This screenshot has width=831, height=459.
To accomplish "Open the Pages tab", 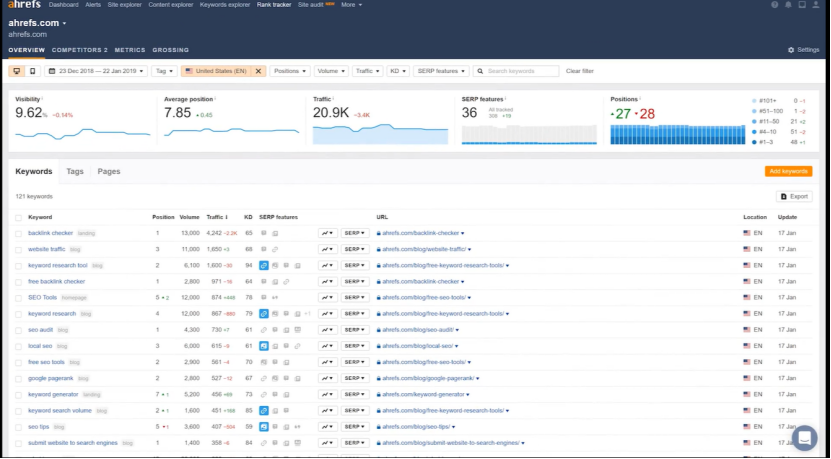I will [x=109, y=171].
